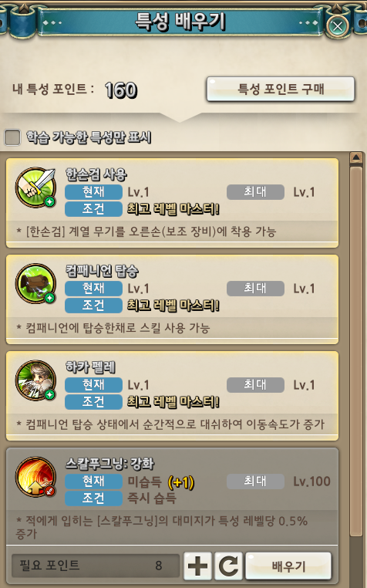Image resolution: width=367 pixels, height=588 pixels.
Task: Enable 학습 가능한 특성만 표시 checkbox
Action: click(12, 137)
